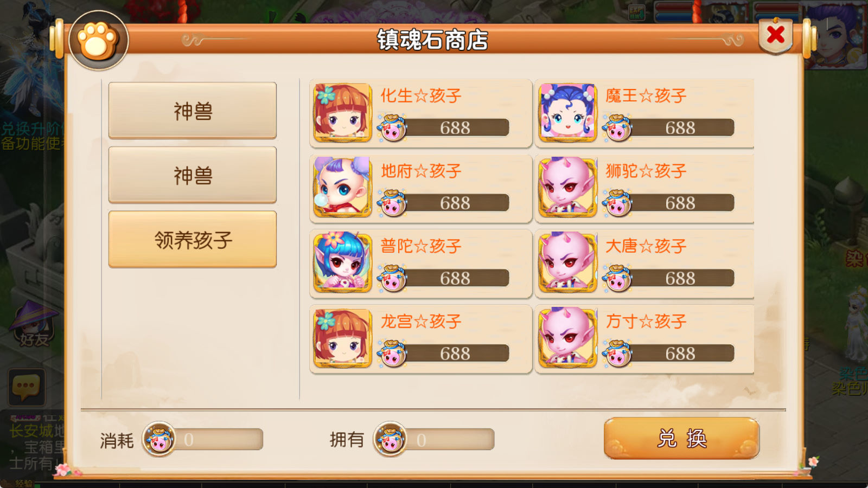Tap the paw print shop emblem
Screen dimensions: 868x488
coord(98,41)
